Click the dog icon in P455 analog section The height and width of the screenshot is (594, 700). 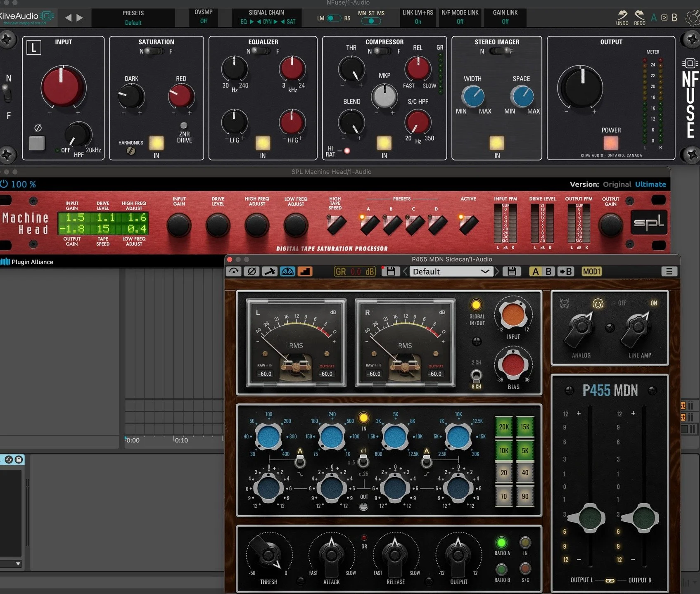point(598,303)
